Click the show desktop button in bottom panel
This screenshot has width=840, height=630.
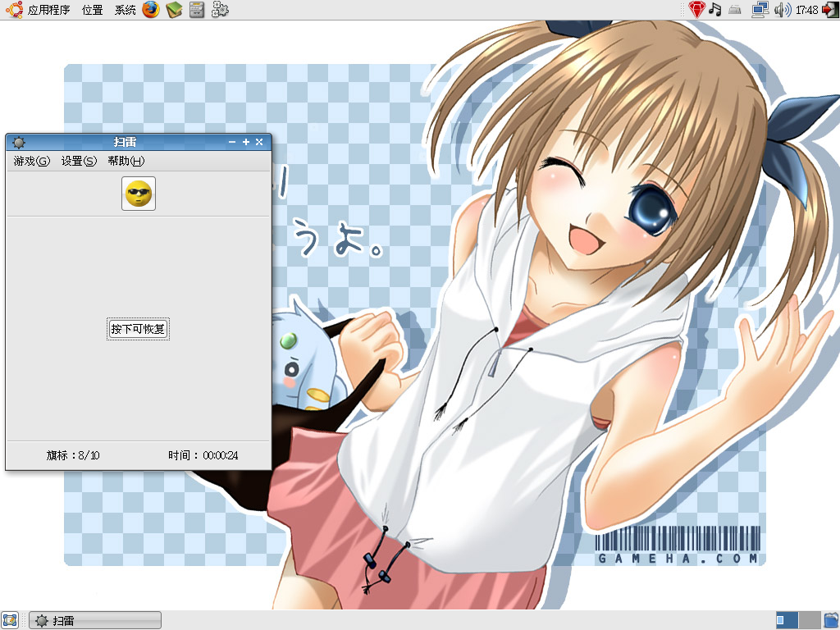click(10, 620)
